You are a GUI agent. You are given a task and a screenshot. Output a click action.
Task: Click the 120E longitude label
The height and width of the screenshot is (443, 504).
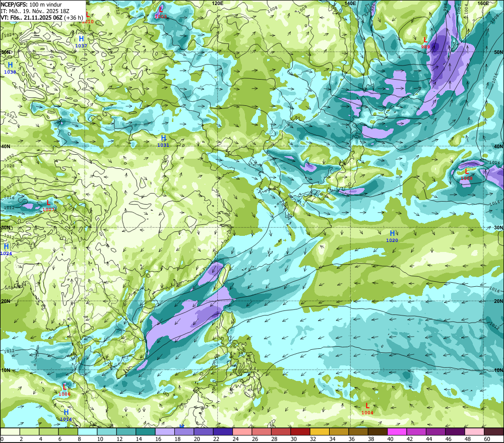click(218, 3)
